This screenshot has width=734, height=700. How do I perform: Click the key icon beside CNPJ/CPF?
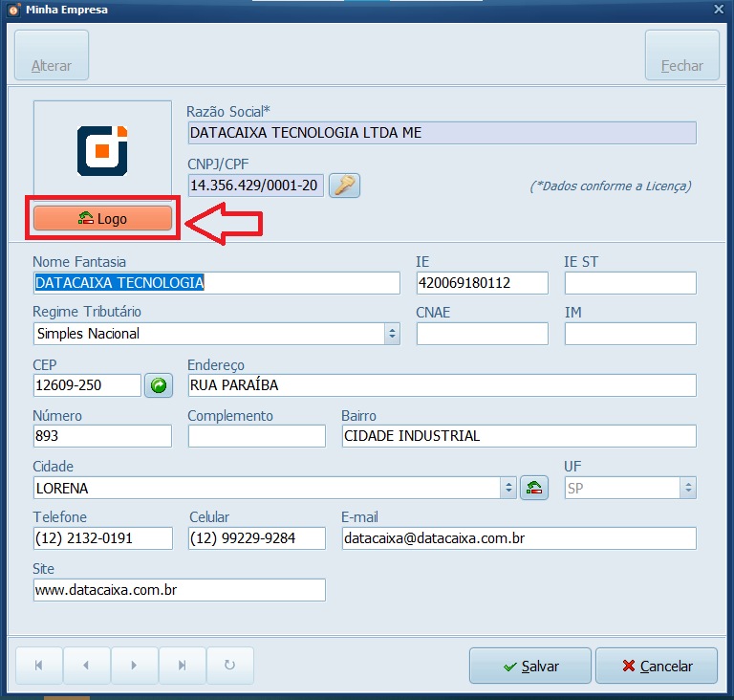(344, 186)
